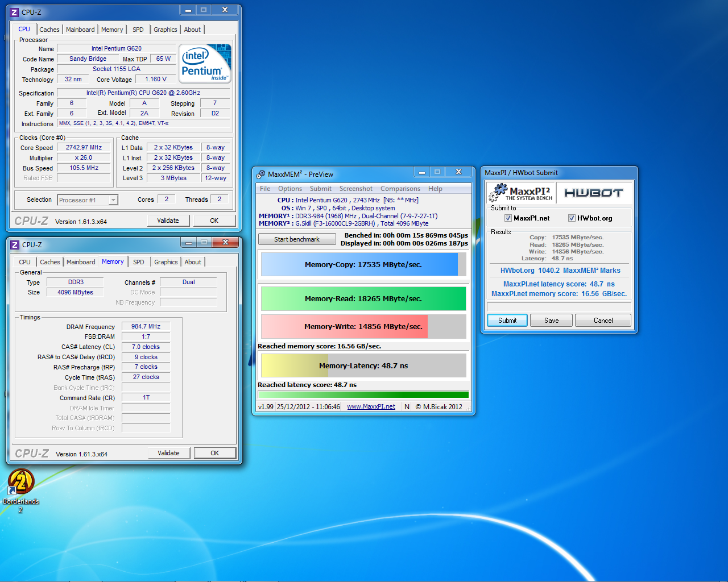Minimize the top CPU-Z window
Viewport: 728px width, 582px height.
[x=188, y=10]
